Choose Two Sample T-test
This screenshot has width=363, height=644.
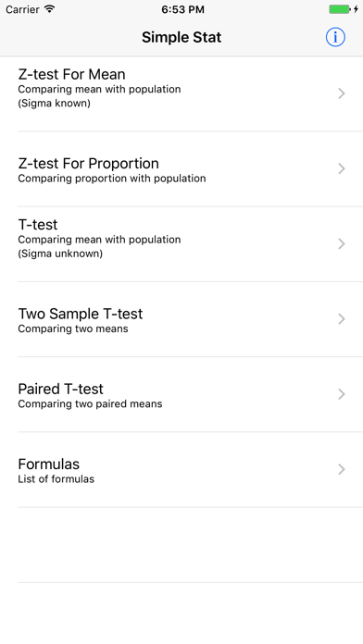(x=181, y=319)
